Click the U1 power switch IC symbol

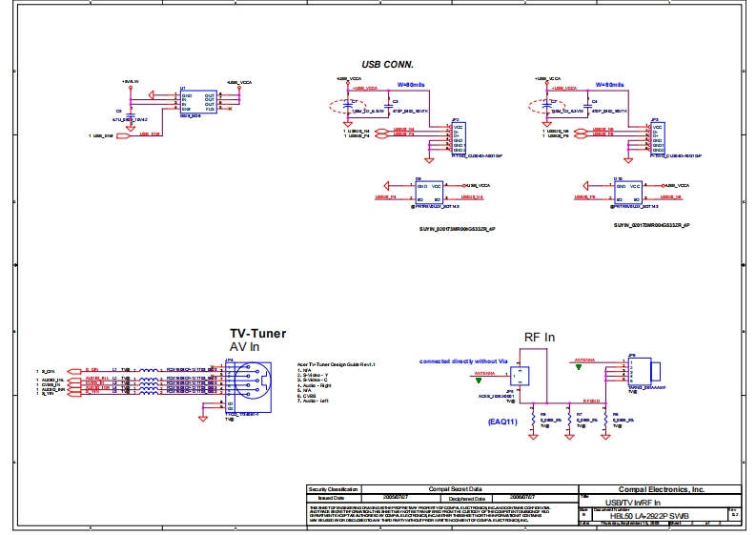tap(198, 101)
